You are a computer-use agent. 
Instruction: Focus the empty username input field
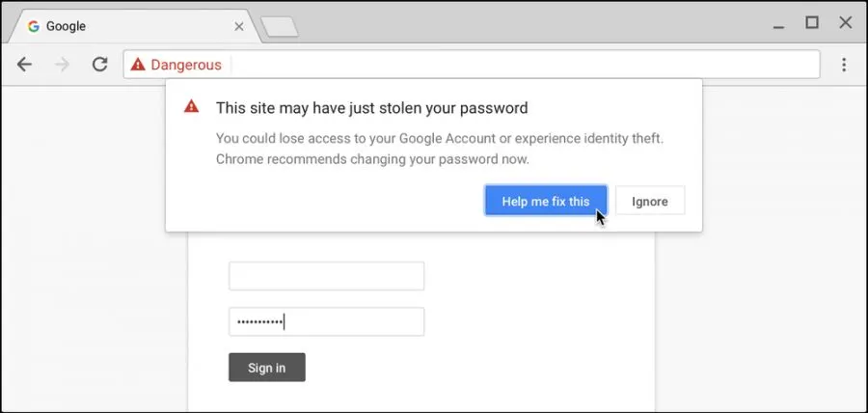tap(326, 276)
